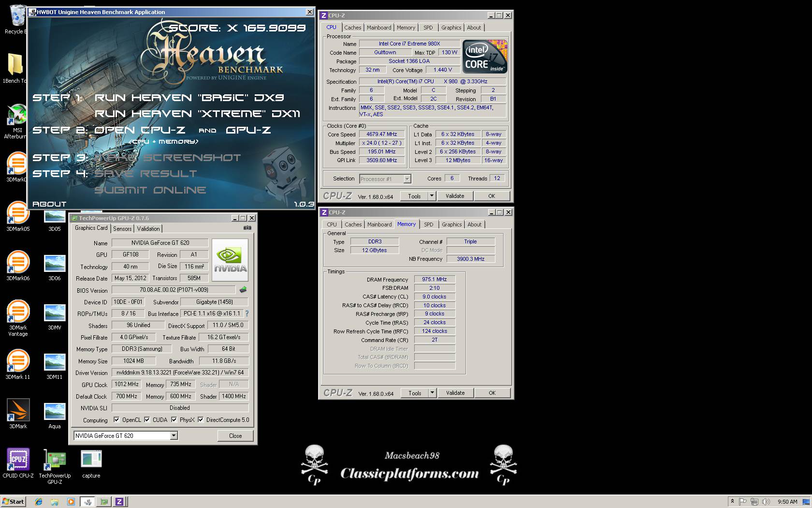This screenshot has width=812, height=508.
Task: Open the capture desktop icon
Action: (91, 463)
